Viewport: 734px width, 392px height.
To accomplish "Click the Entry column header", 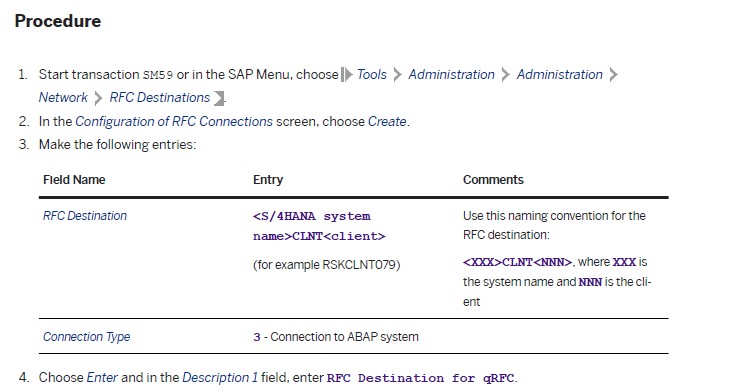I will [268, 180].
